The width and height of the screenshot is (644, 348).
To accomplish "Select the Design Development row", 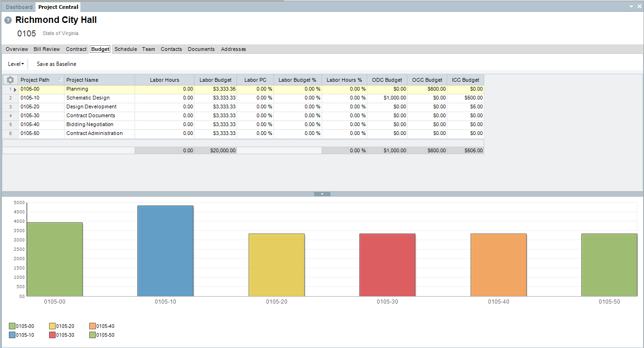I will (243, 107).
